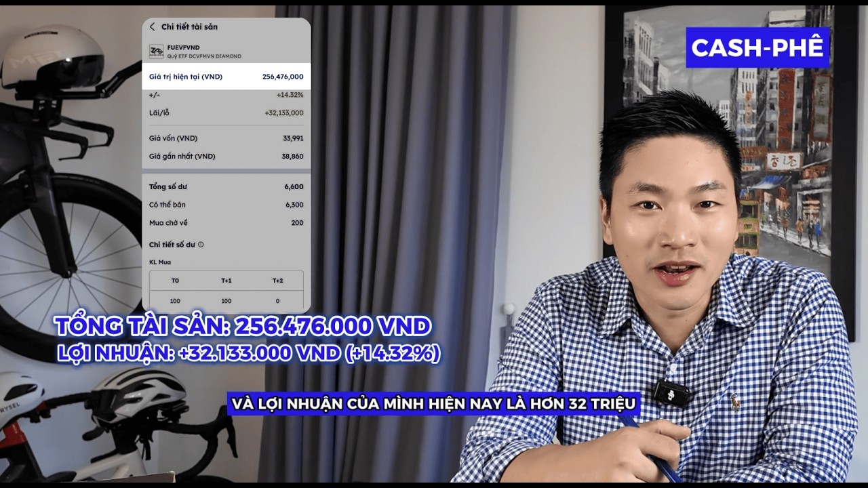
Task: Click the 200 pending purchase value
Action: pyautogui.click(x=298, y=222)
